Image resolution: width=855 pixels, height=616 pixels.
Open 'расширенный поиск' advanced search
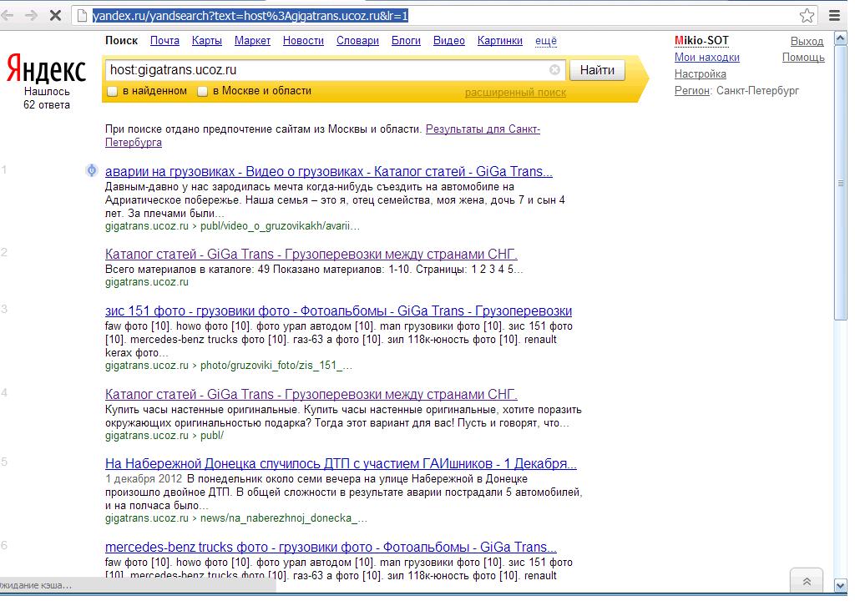[x=515, y=93]
